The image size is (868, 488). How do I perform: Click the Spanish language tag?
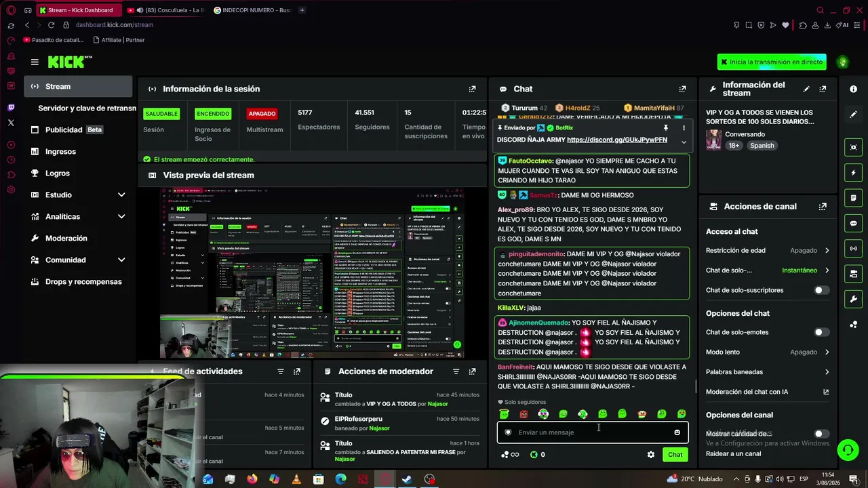(762, 146)
